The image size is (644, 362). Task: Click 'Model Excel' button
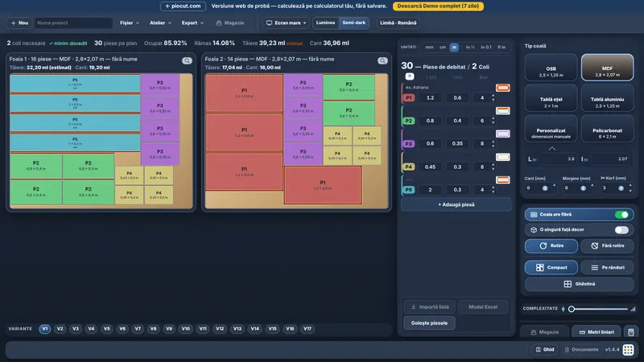click(483, 307)
